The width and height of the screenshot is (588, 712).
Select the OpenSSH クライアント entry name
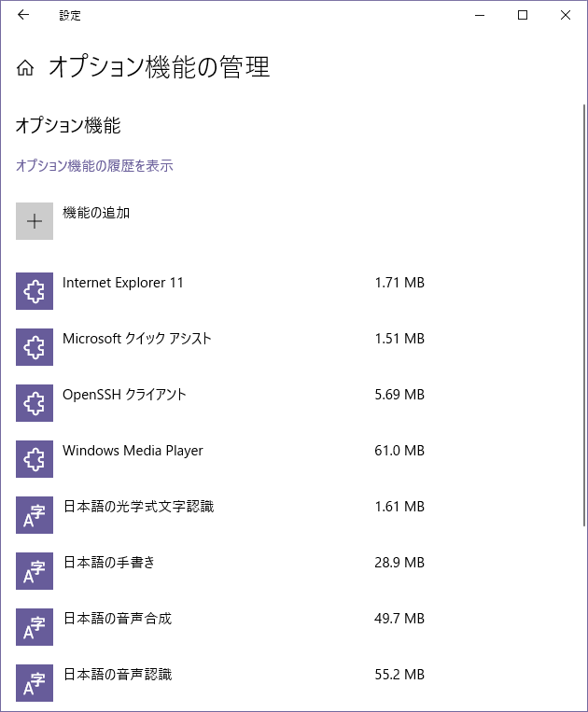coord(124,394)
